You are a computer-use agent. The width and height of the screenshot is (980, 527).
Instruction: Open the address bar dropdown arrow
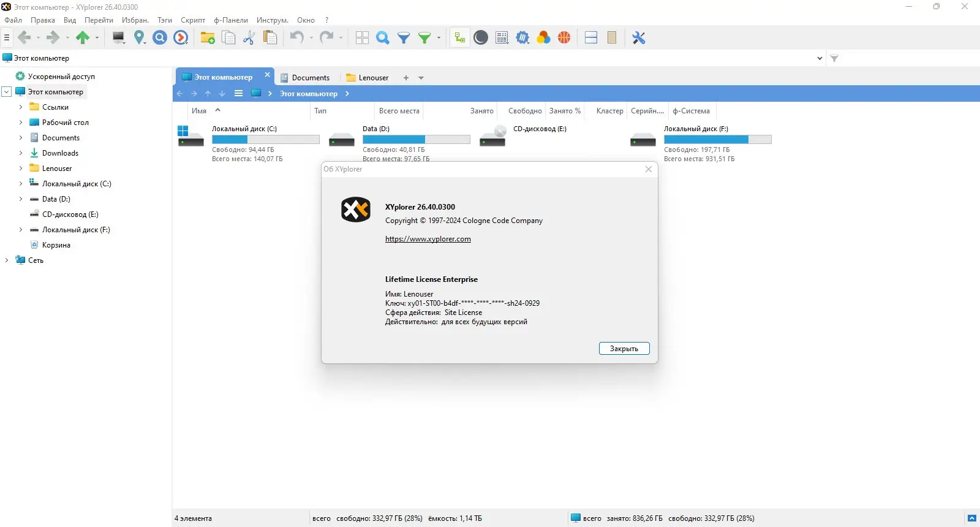(x=820, y=58)
